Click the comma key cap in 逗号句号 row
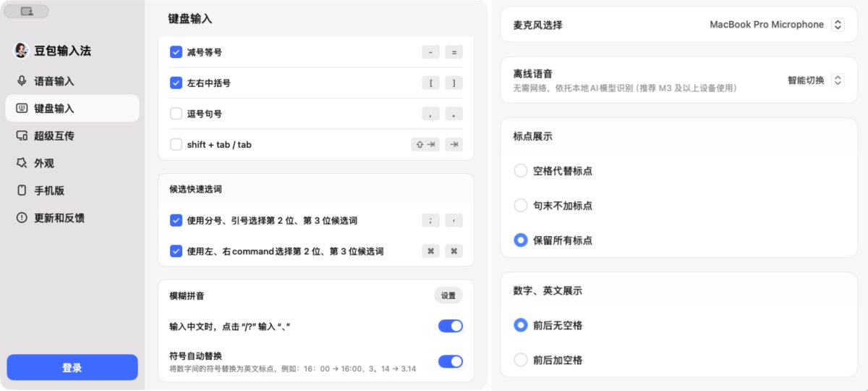 click(430, 114)
